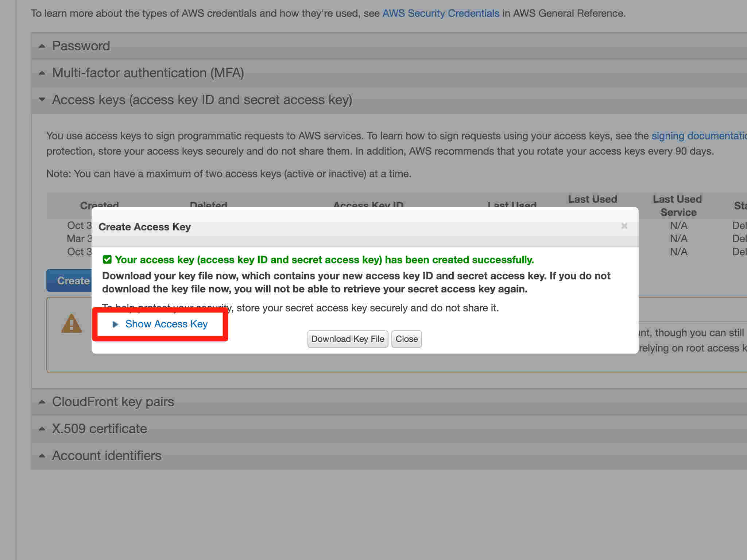747x560 pixels.
Task: Open AWS Security Credentials link
Action: click(441, 13)
